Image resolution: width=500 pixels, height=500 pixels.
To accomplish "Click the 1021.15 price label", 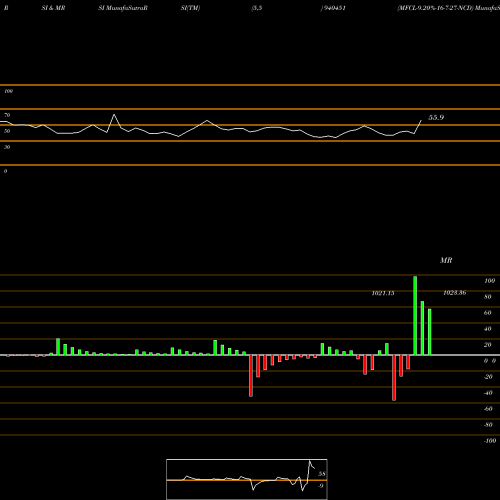I will (x=383, y=293).
